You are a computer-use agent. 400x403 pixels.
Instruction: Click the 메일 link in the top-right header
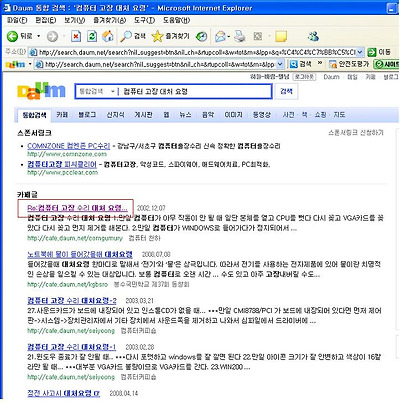coord(352,77)
